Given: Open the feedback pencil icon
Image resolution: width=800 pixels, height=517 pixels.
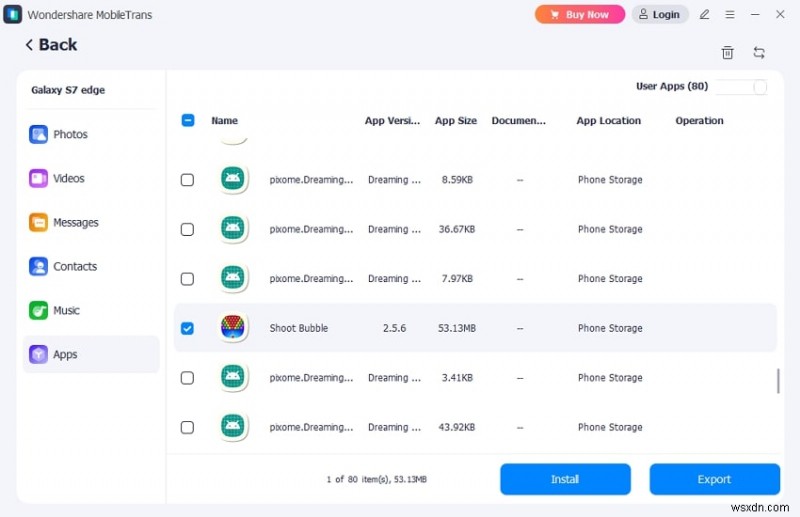Looking at the screenshot, I should tap(705, 14).
